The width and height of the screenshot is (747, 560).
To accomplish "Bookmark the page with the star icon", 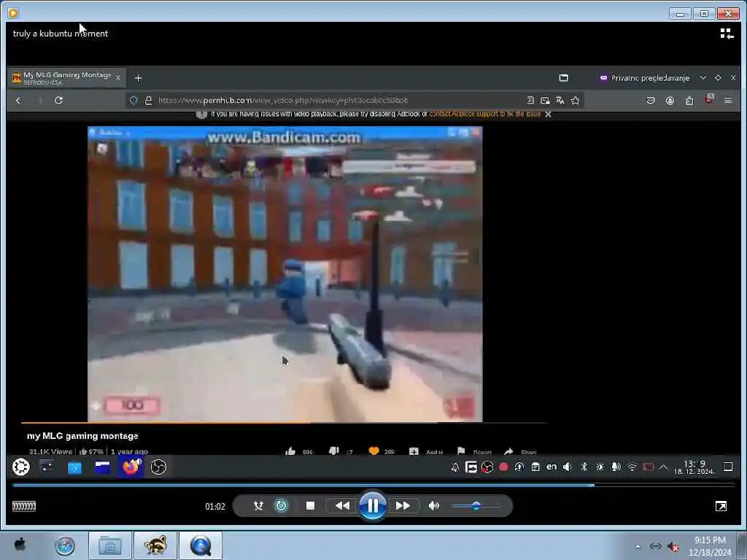I will [x=576, y=101].
